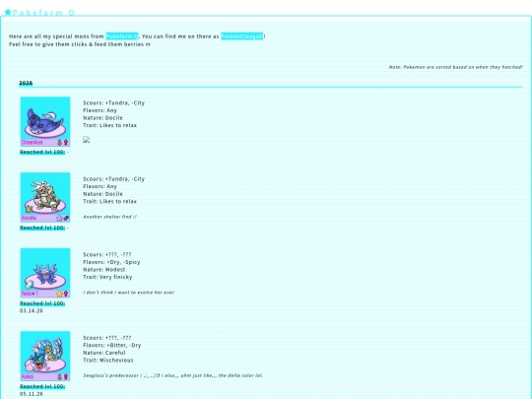Click the female gender icon on OceanAura's card
This screenshot has width=532, height=399.
pos(66,143)
